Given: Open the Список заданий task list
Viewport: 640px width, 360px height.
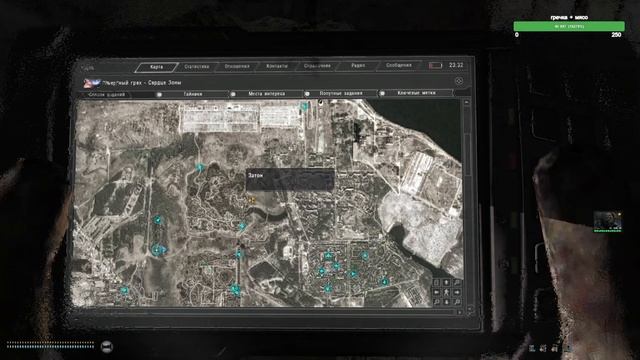Looking at the screenshot, I should coord(107,95).
